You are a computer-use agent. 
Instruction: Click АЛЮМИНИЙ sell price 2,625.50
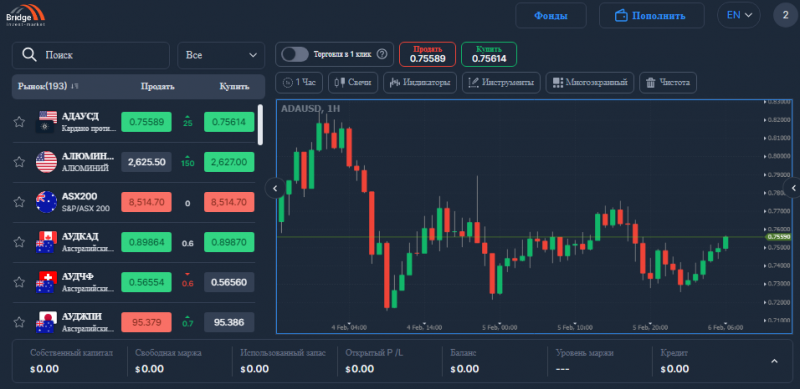146,162
